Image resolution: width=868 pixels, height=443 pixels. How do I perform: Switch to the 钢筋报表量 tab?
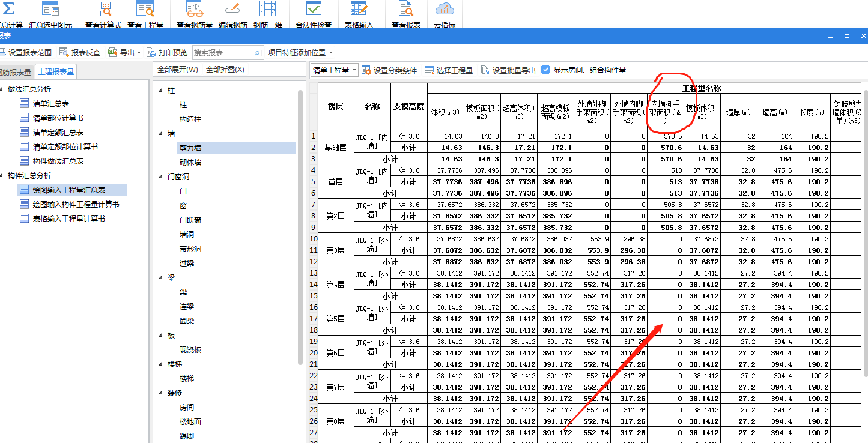[16, 72]
